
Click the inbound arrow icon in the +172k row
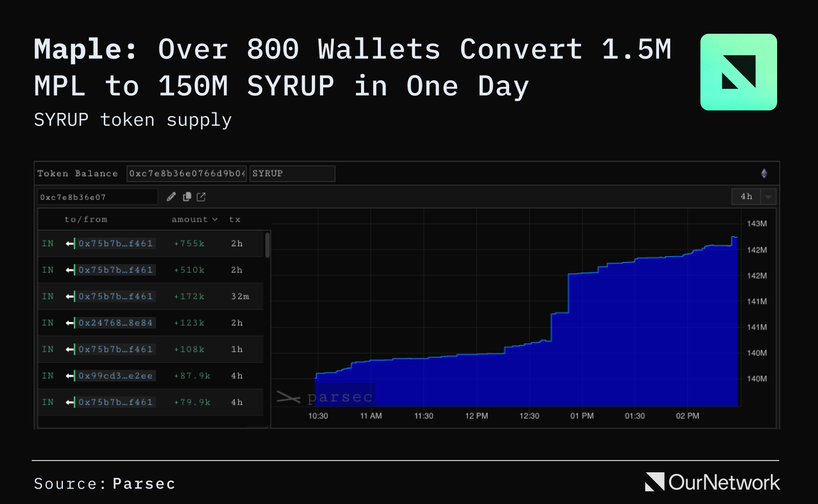coord(71,296)
